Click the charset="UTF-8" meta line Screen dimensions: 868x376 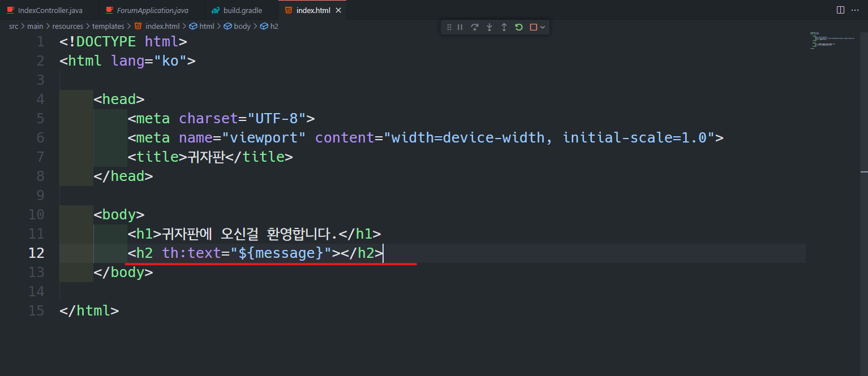(x=221, y=119)
